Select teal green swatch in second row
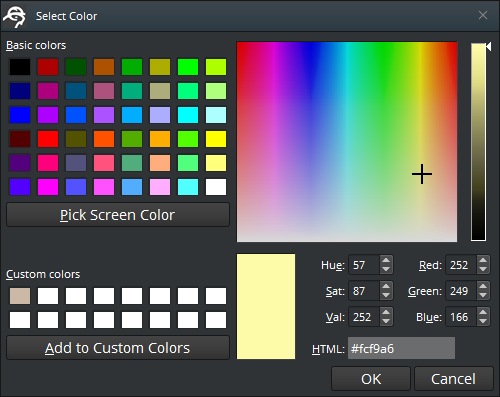The width and height of the screenshot is (500, 397). (132, 91)
